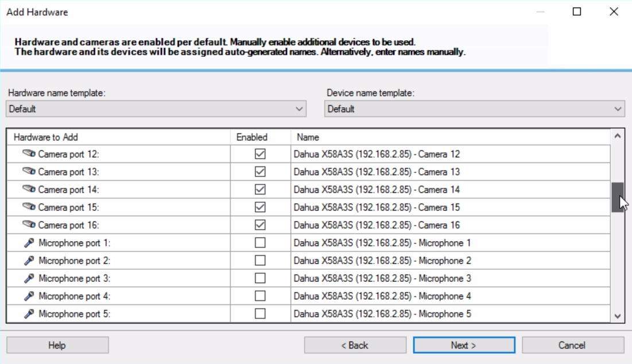Click the camera icon next to Camera port 16

29,225
